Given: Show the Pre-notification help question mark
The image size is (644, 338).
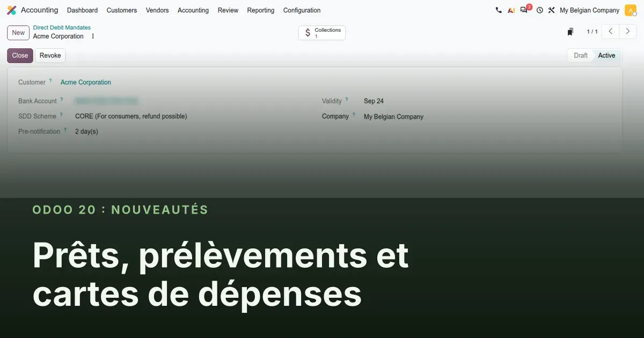Looking at the screenshot, I should click(x=65, y=130).
